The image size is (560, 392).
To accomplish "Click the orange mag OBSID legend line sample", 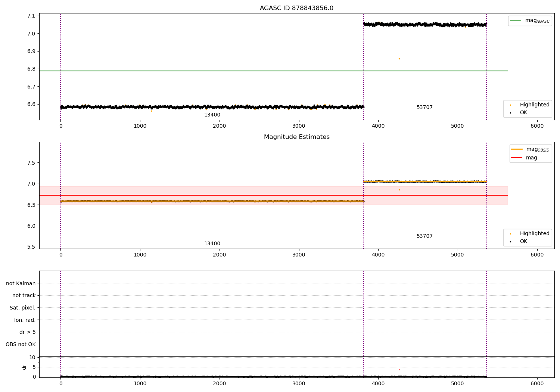I will 517,149.
